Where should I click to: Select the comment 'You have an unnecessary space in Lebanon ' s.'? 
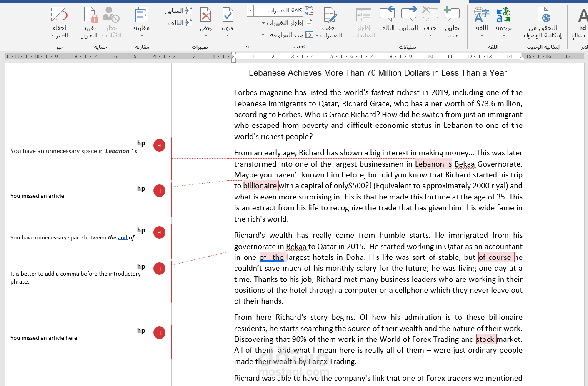(75, 151)
